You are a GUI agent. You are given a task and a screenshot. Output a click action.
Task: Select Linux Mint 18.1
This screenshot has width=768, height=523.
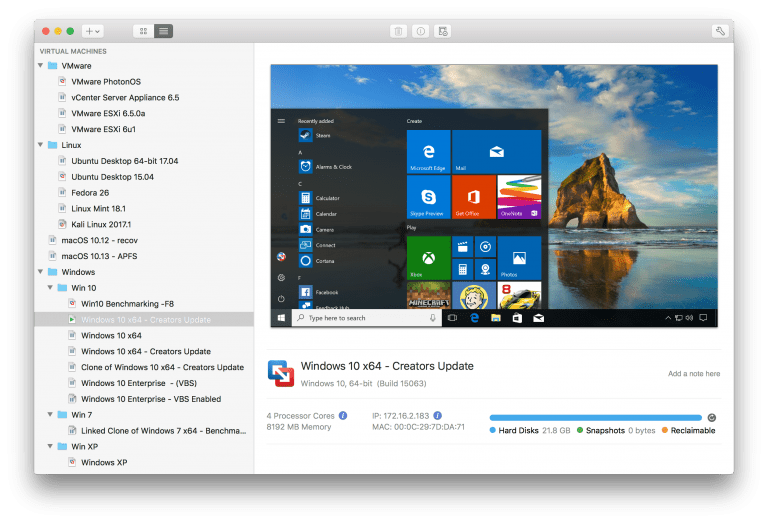click(144, 209)
